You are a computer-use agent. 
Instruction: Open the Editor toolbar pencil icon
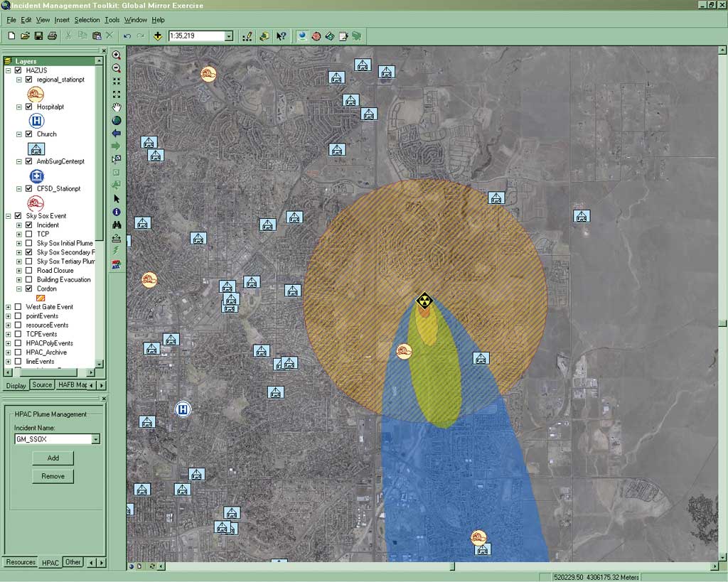coord(247,36)
